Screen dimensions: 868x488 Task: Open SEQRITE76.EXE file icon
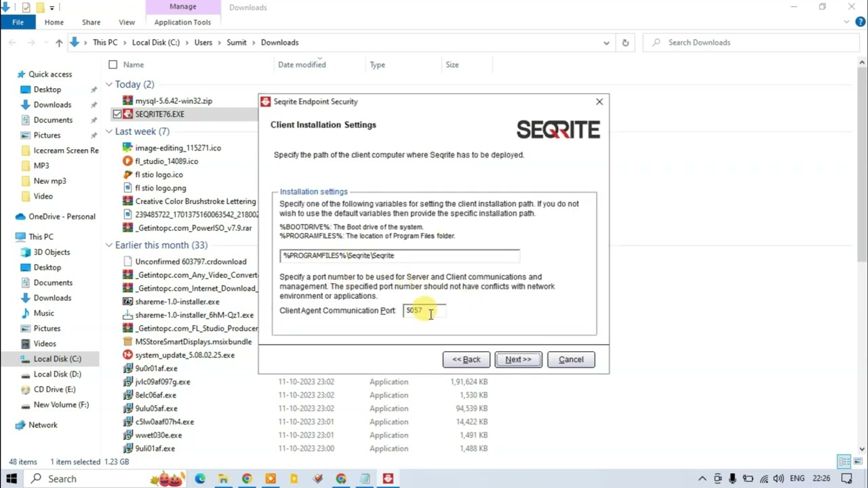[x=127, y=114]
